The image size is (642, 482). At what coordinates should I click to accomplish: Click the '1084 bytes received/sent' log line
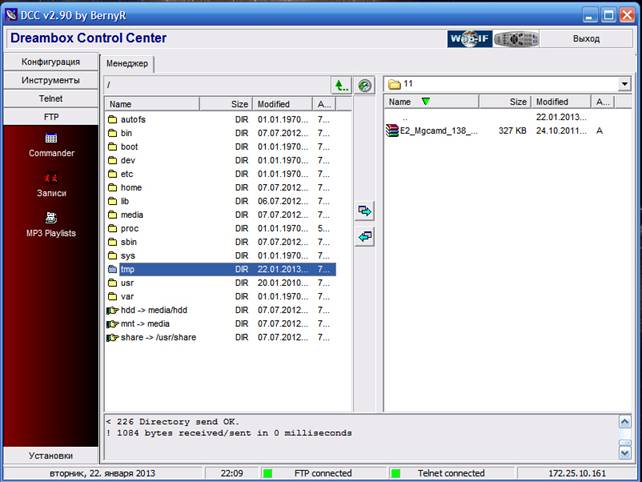(229, 433)
